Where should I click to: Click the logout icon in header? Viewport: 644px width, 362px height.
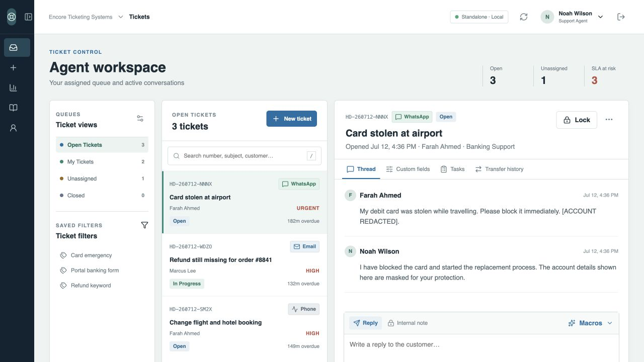click(621, 17)
